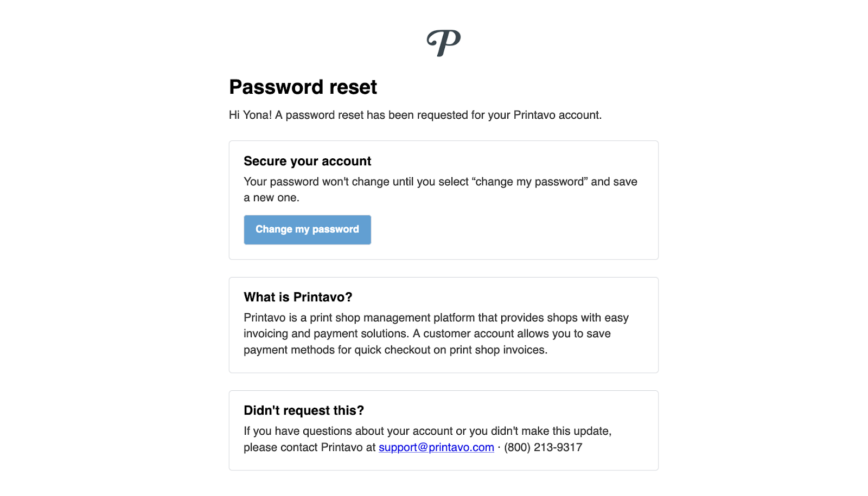Open the support@printavo.com email link
The image size is (868, 496).
tap(436, 447)
